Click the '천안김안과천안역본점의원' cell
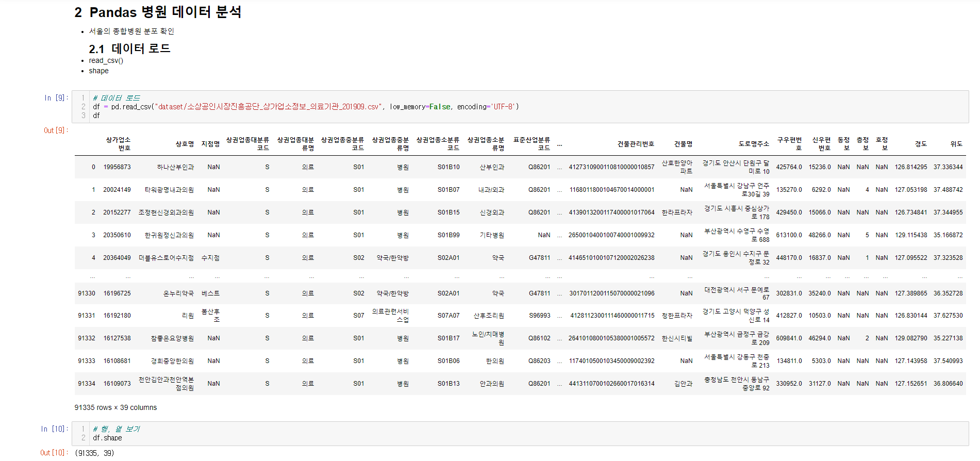The height and width of the screenshot is (461, 980). pyautogui.click(x=166, y=384)
